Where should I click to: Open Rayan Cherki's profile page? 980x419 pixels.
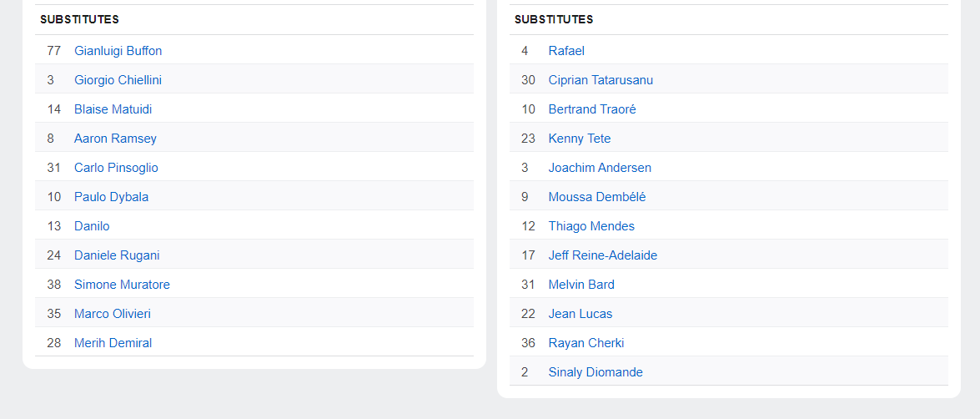tap(586, 343)
